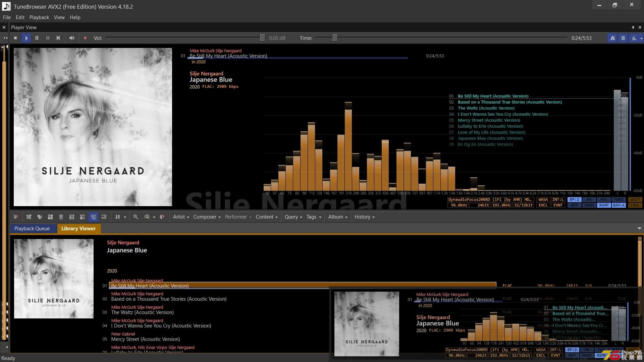The width and height of the screenshot is (644, 362).
Task: Select the two-column list view icon
Action: 72,217
